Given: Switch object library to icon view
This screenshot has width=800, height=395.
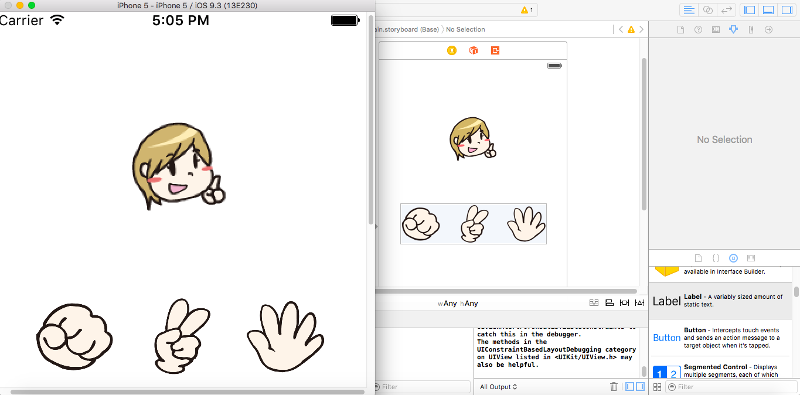Looking at the screenshot, I should 657,387.
